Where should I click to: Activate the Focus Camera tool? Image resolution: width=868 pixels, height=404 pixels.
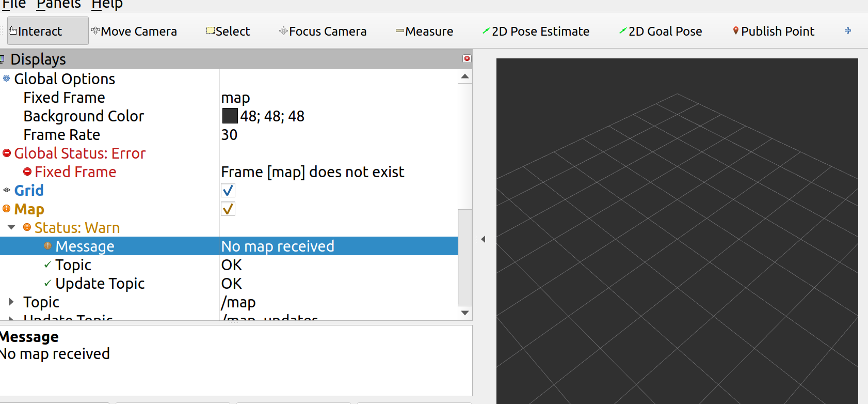(323, 31)
